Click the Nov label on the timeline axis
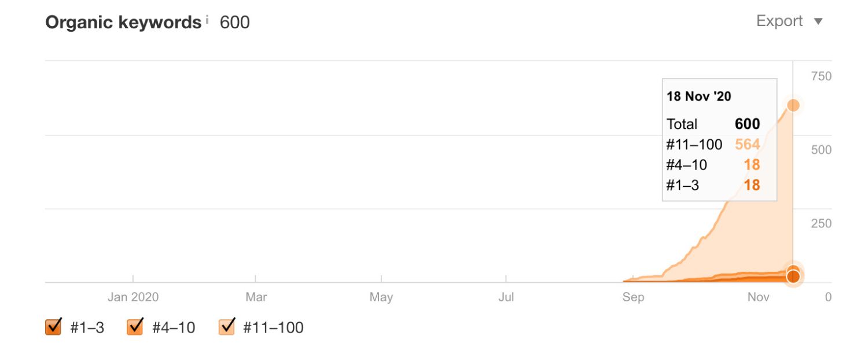The width and height of the screenshot is (868, 347). coord(758,297)
